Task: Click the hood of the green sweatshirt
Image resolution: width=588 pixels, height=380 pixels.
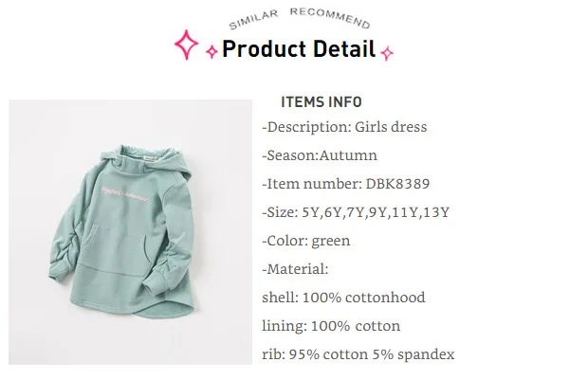Action: (x=164, y=160)
